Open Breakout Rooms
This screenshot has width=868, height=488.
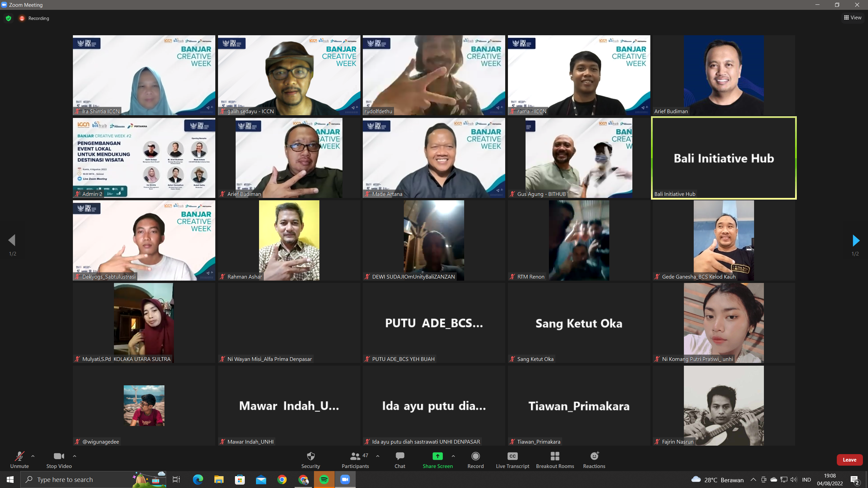pos(555,460)
